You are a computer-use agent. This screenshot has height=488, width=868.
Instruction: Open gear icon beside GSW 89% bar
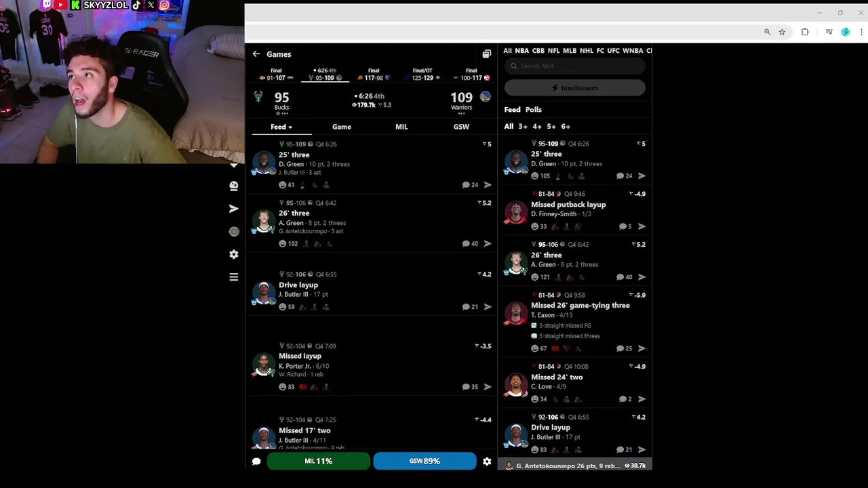[x=487, y=462]
